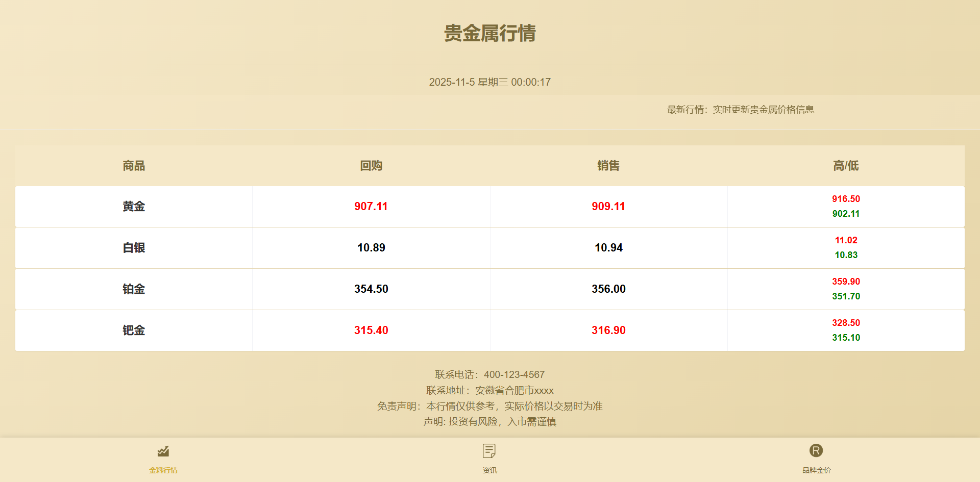Select the 黄金 row
980x482 pixels.
(x=133, y=207)
